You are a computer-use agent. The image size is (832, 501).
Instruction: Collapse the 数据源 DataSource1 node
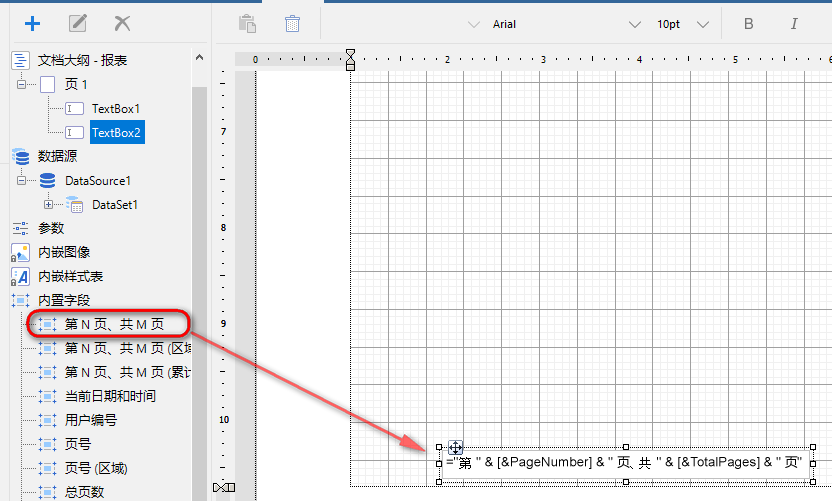coord(21,181)
